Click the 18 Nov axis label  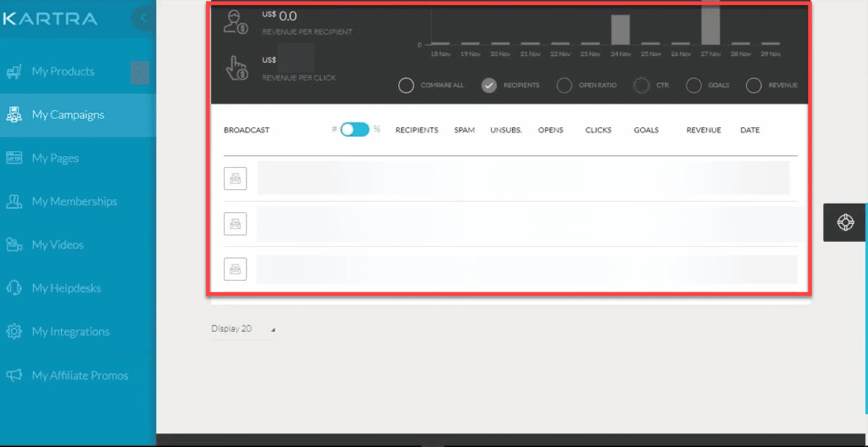[440, 54]
